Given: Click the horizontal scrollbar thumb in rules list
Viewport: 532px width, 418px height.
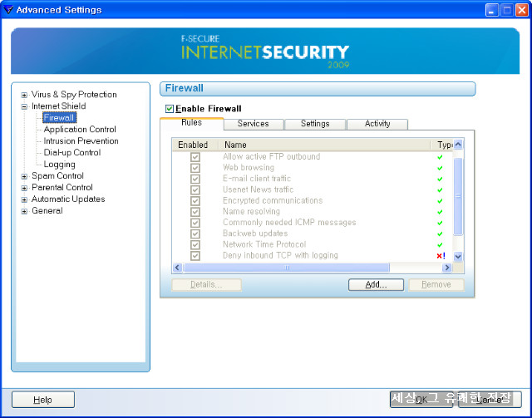Looking at the screenshot, I should [286, 268].
